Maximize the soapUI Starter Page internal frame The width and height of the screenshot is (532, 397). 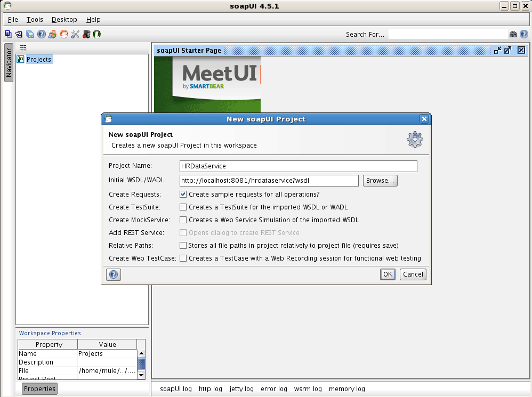tap(507, 51)
